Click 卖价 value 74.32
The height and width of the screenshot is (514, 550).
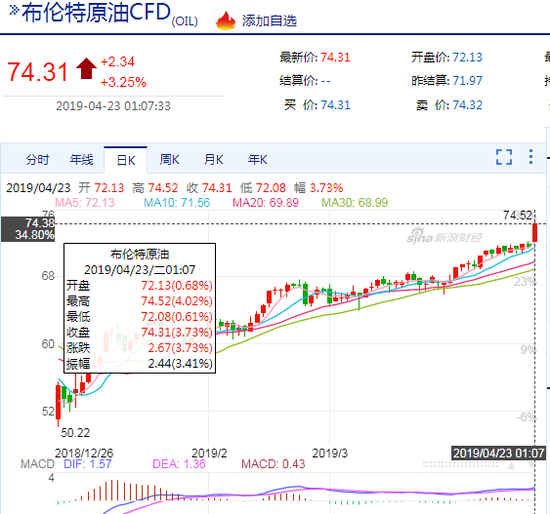pos(467,105)
